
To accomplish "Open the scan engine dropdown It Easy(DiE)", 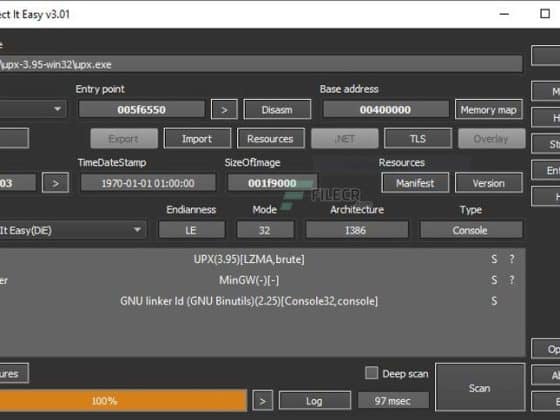I will click(72, 230).
